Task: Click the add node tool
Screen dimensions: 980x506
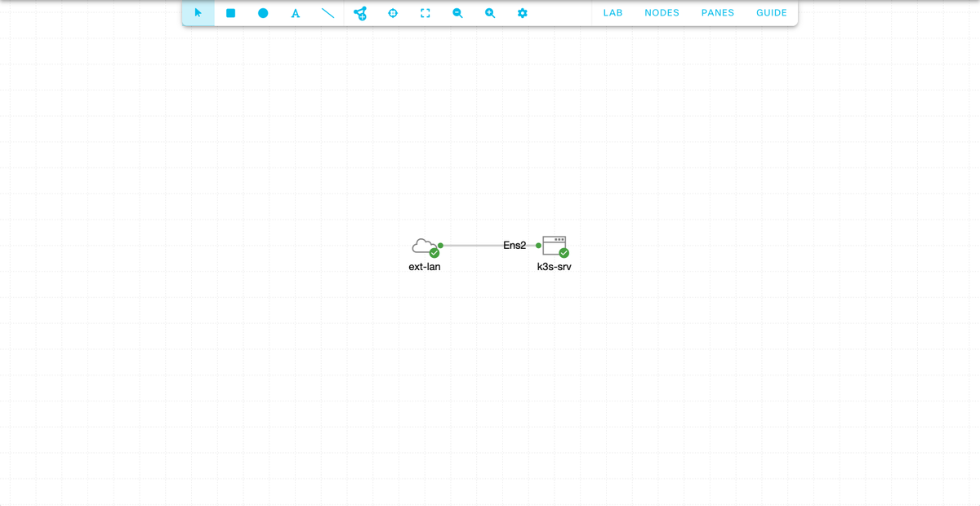Action: point(360,13)
